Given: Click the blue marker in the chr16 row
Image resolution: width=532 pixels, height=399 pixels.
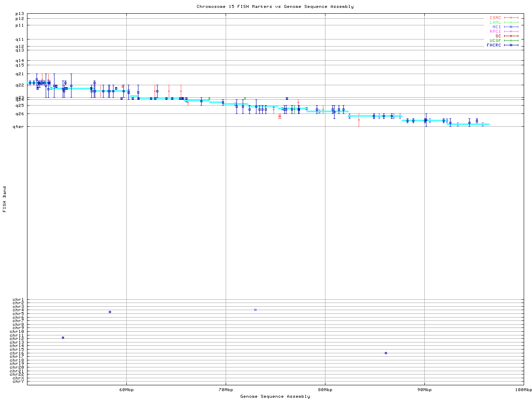Looking at the screenshot, I should [x=386, y=353].
